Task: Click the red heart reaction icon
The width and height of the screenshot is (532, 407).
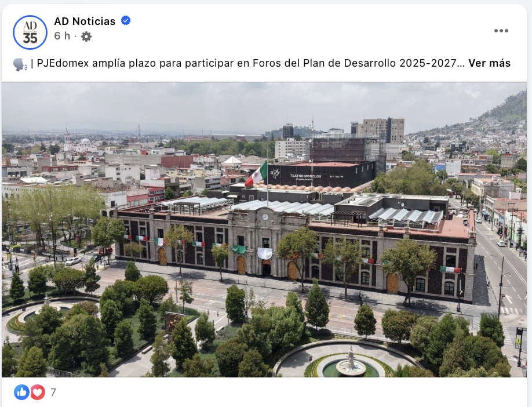Action: pyautogui.click(x=38, y=392)
